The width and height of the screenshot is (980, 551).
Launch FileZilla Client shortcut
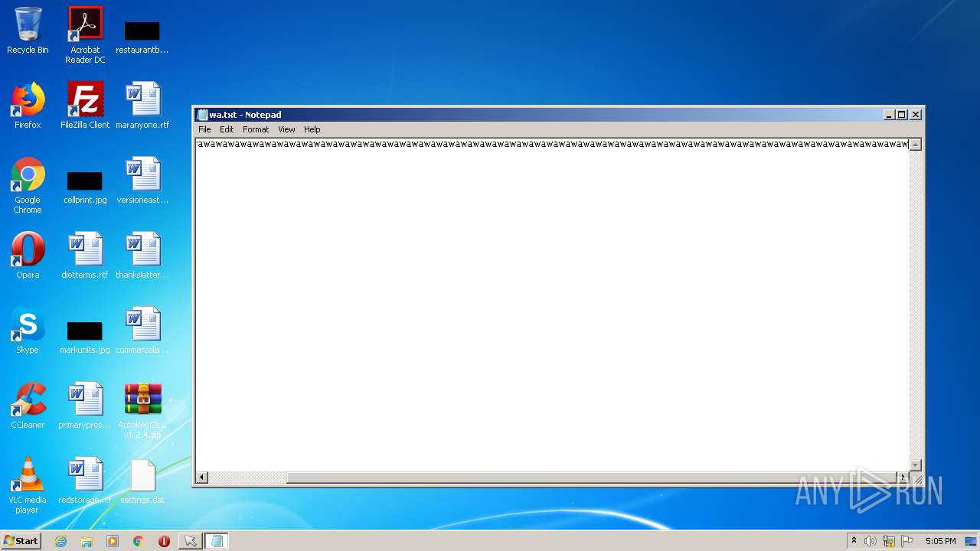click(85, 106)
